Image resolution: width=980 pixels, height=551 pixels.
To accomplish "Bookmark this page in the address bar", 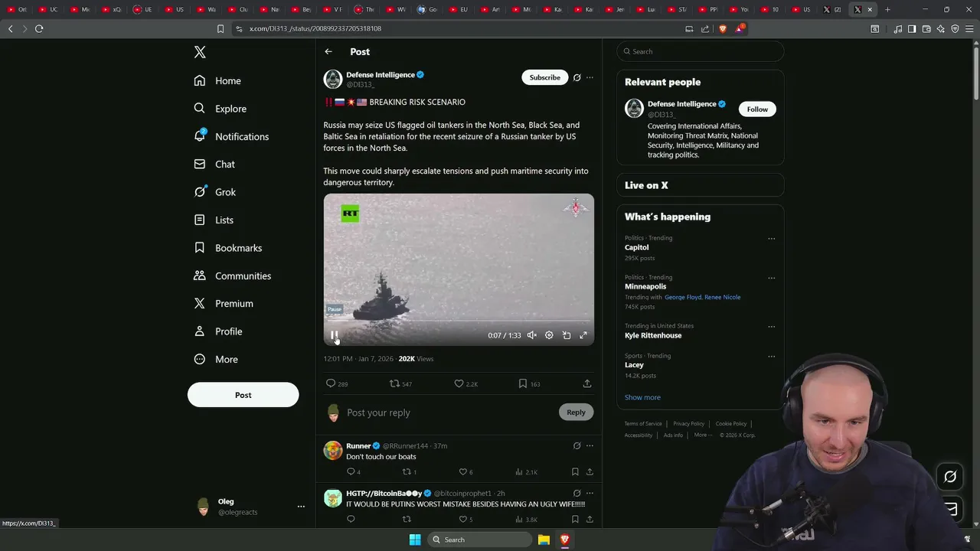I will click(x=220, y=28).
